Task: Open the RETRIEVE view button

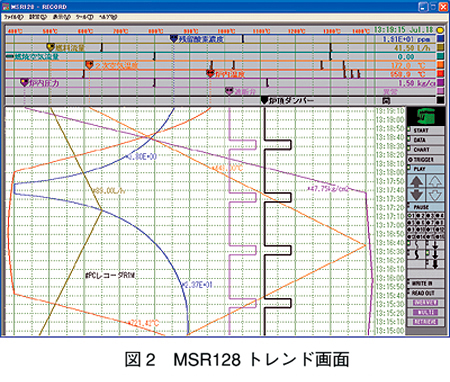Action: point(425,322)
